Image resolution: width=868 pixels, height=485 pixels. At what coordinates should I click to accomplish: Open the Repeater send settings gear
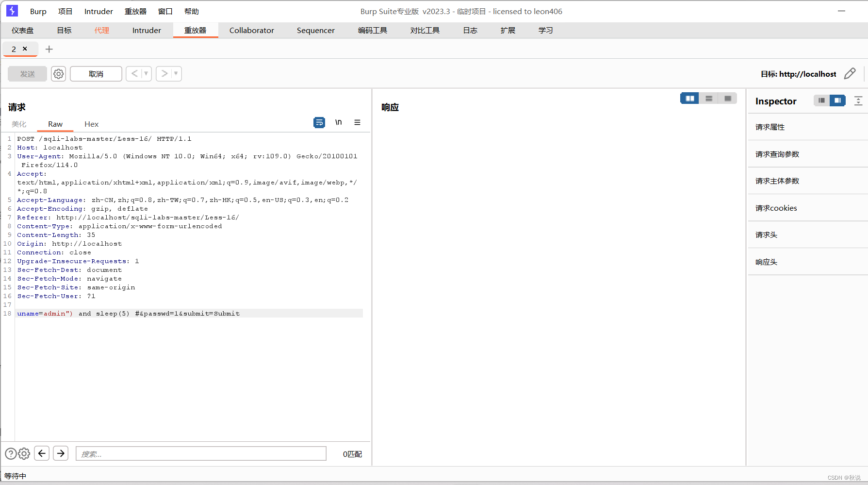[x=58, y=74]
